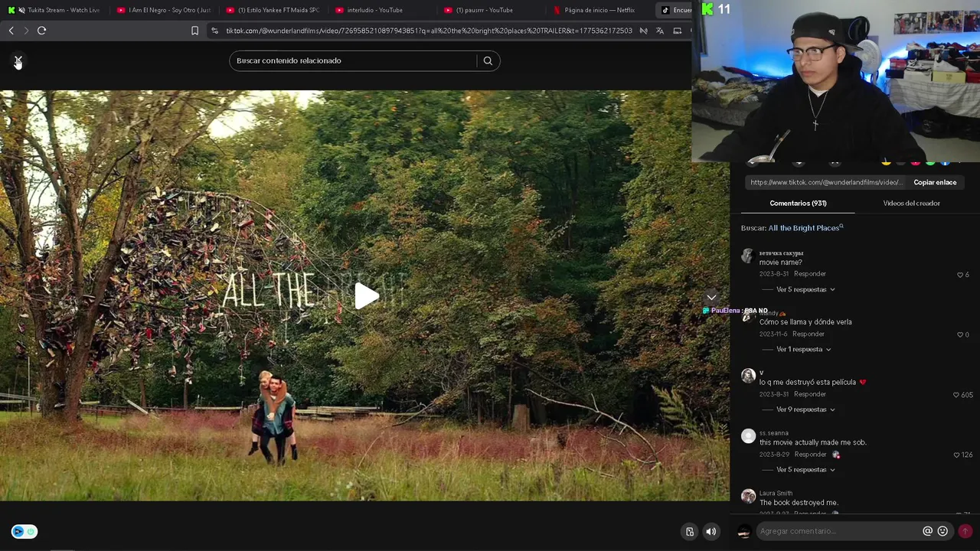The width and height of the screenshot is (980, 551).
Task: Post comment with the red arrow button
Action: coord(965,531)
